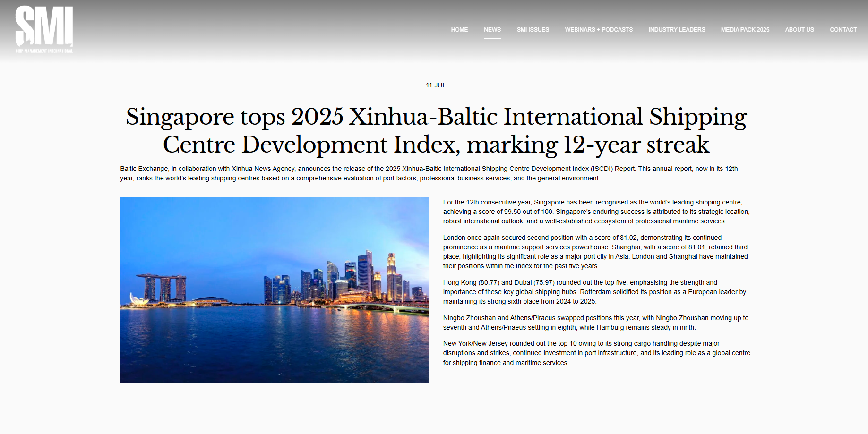
Task: Click the Hong Kong and Dubai paragraph
Action: (x=594, y=292)
